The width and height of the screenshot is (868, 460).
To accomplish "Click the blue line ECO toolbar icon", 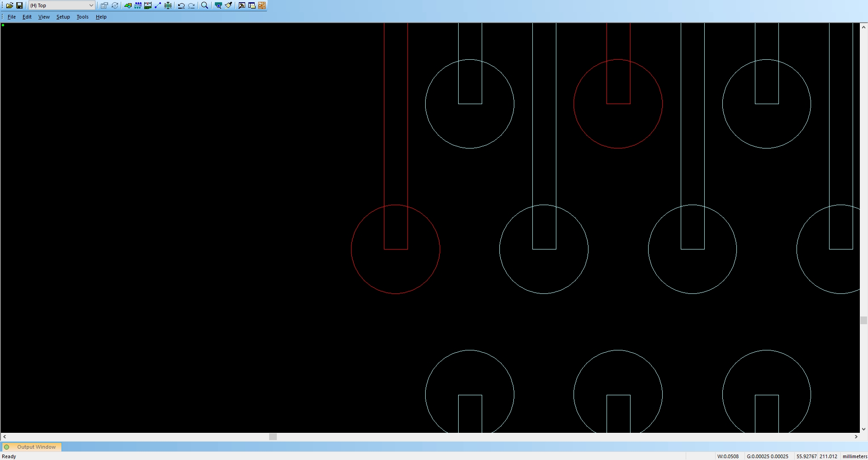I will pyautogui.click(x=158, y=5).
